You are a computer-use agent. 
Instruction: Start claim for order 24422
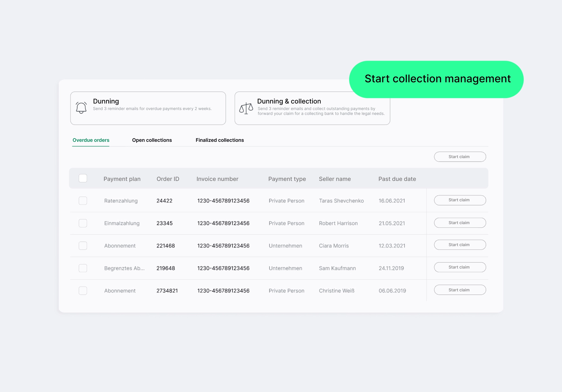pos(460,200)
